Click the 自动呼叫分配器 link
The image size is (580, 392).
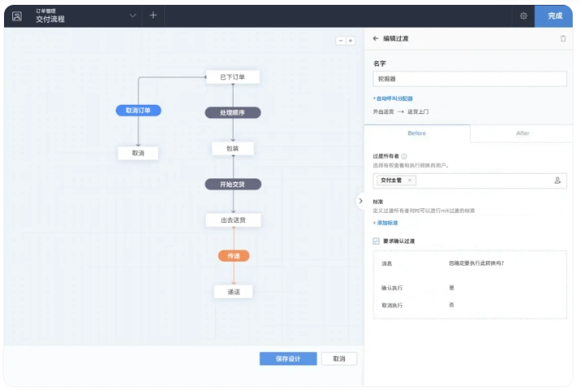click(393, 98)
